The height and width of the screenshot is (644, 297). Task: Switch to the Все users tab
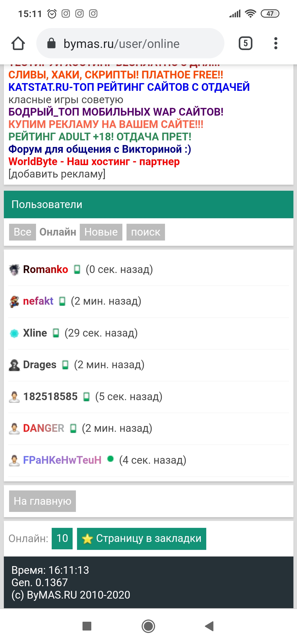point(23,232)
